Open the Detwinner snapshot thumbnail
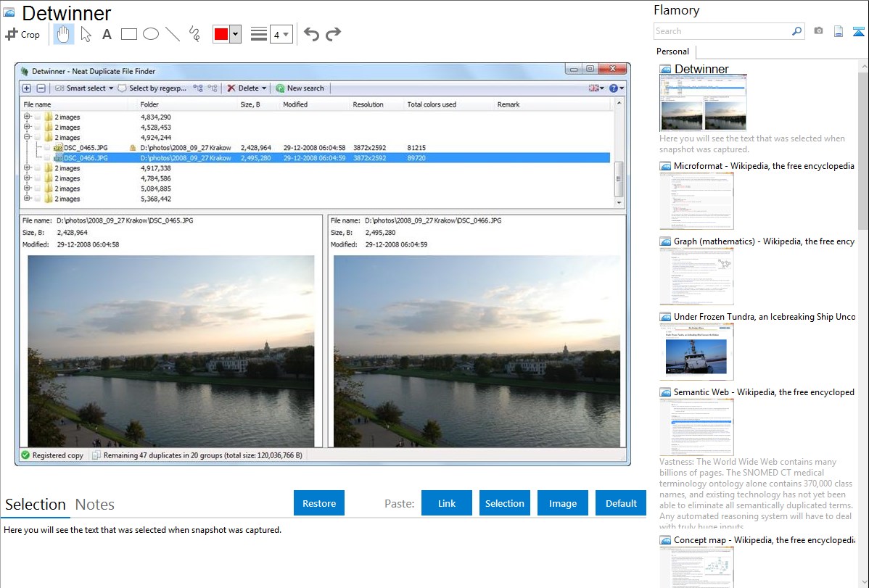 [x=703, y=103]
